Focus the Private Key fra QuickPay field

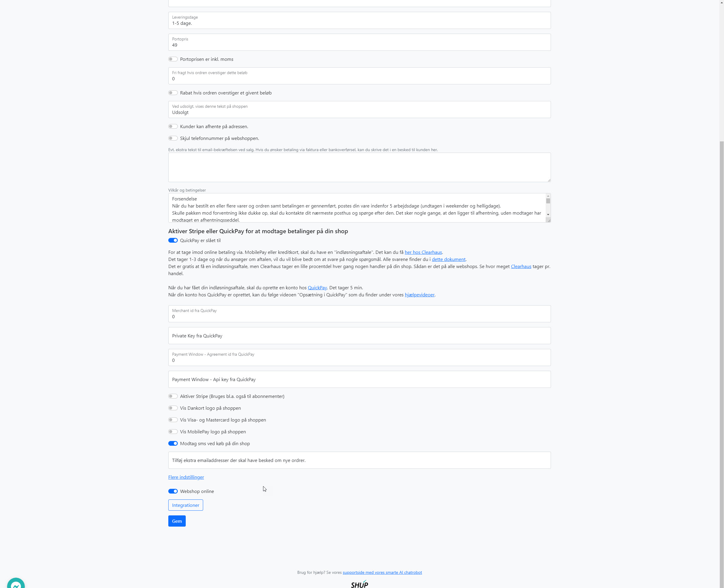pyautogui.click(x=359, y=336)
